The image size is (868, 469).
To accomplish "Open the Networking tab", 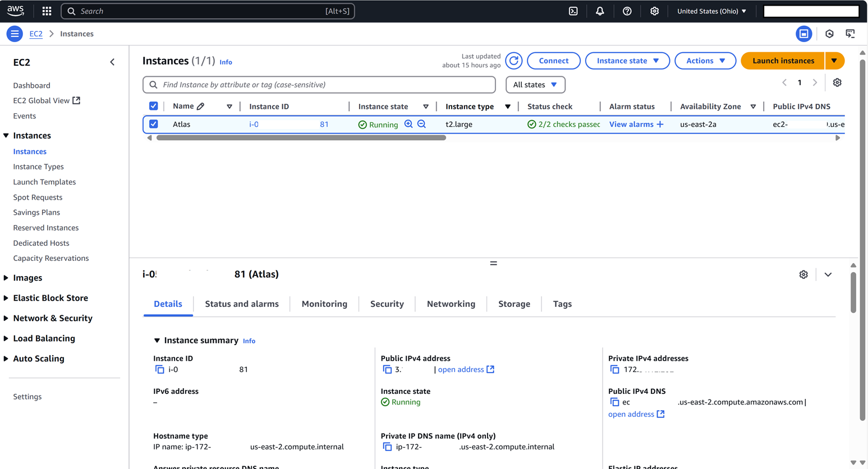I will [x=451, y=304].
